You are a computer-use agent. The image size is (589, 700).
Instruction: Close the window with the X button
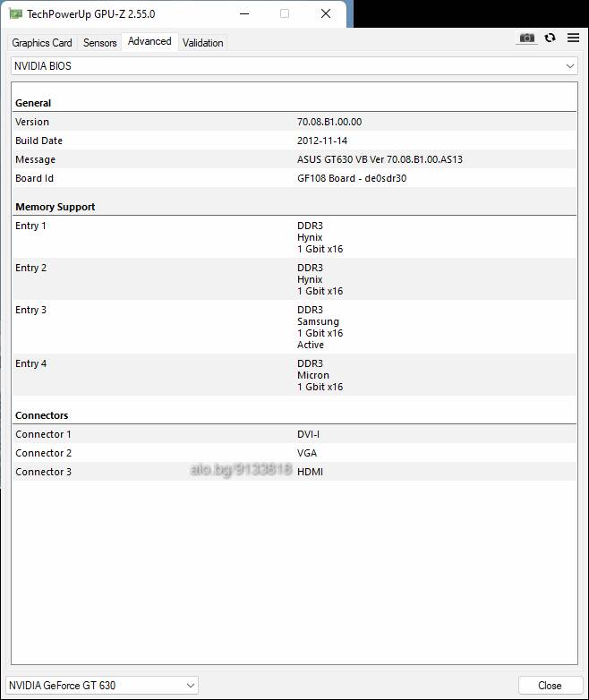point(326,13)
